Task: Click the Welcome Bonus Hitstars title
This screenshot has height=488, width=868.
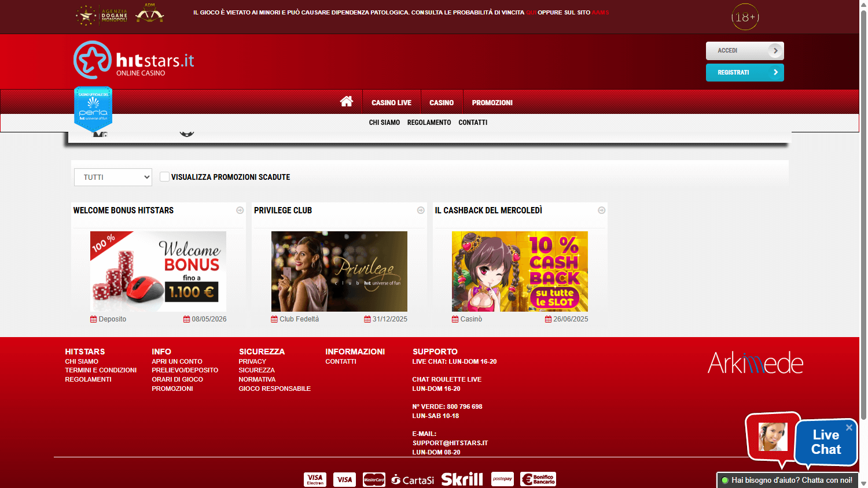Action: tap(123, 210)
